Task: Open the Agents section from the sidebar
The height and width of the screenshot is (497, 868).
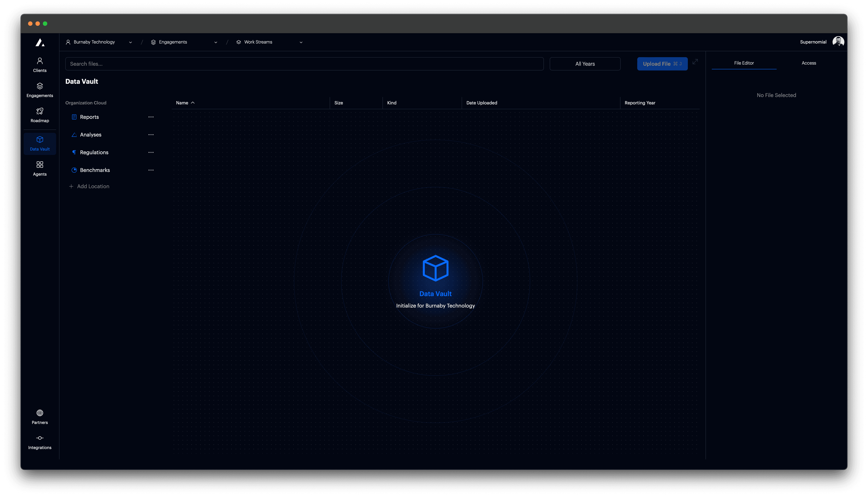Action: [40, 168]
